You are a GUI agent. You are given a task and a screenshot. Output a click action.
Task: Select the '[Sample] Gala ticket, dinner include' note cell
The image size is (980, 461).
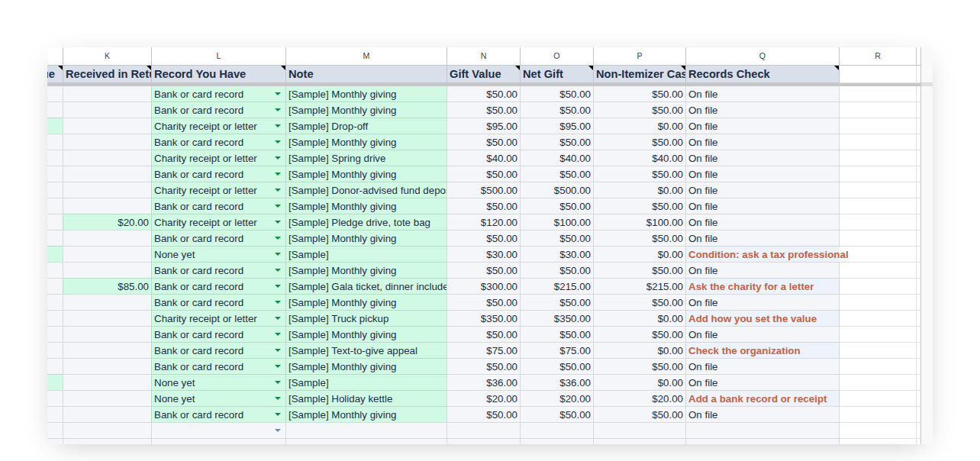tap(366, 287)
